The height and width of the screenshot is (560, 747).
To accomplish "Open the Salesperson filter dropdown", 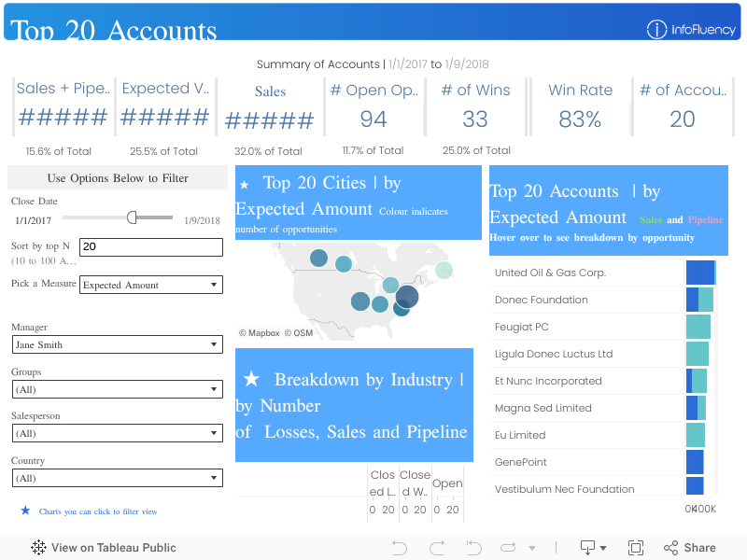I will click(118, 433).
